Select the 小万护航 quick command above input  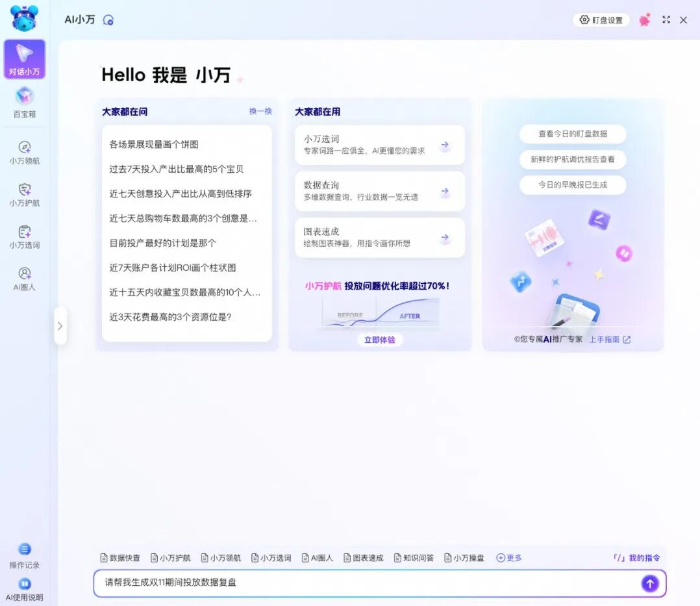171,558
